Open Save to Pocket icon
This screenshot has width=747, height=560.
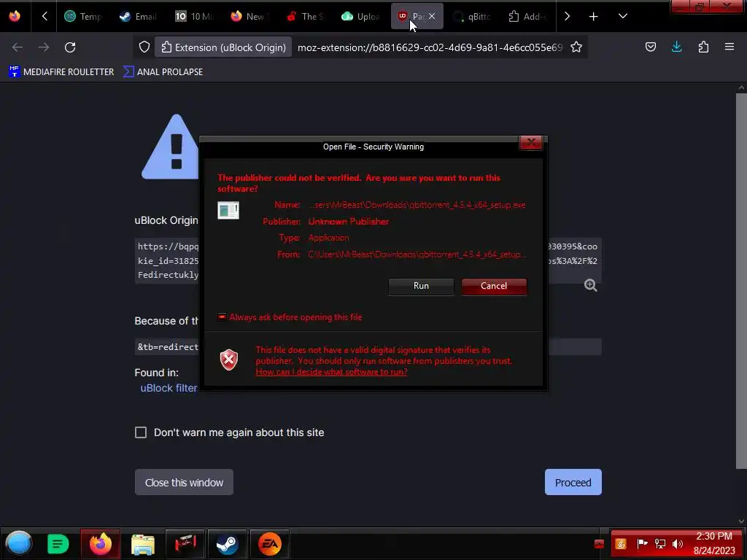coord(650,47)
